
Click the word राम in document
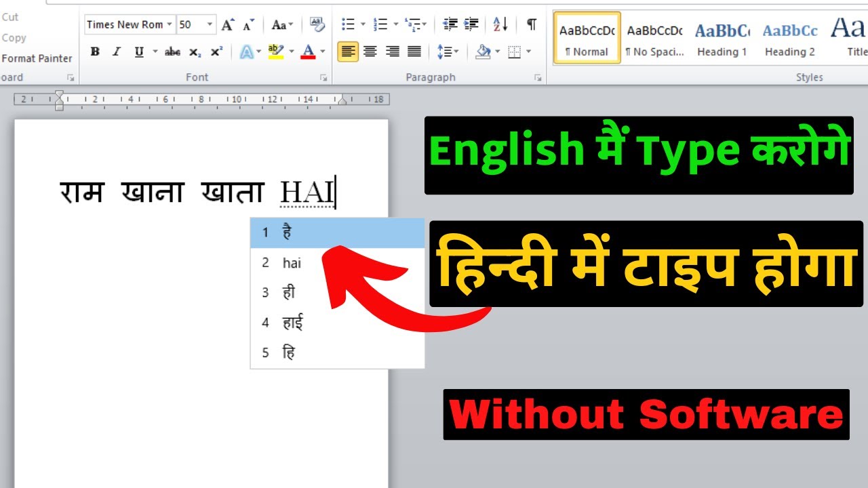pyautogui.click(x=81, y=192)
